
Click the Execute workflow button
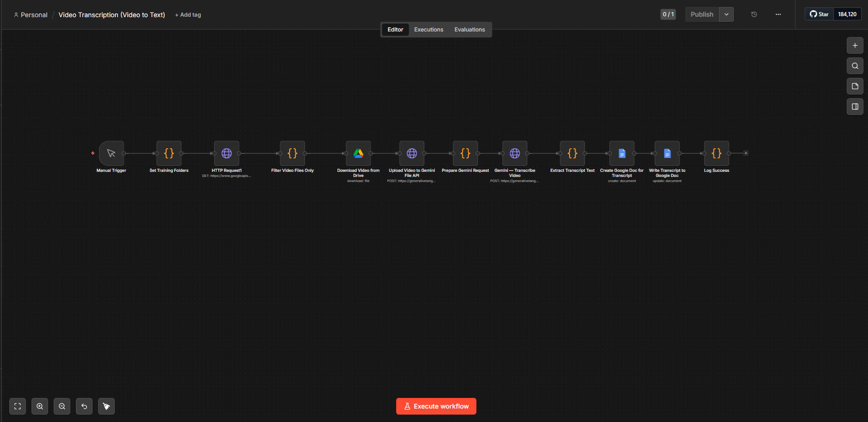[x=436, y=406]
